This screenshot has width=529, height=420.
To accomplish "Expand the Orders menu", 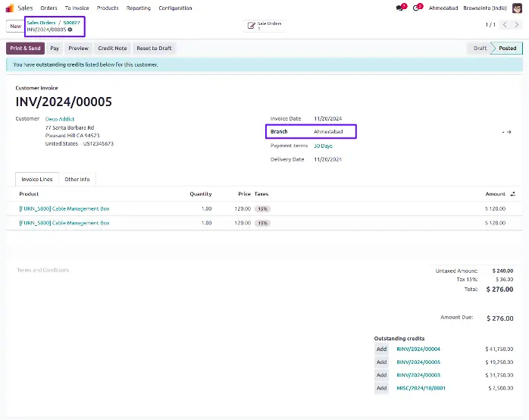I will point(49,8).
